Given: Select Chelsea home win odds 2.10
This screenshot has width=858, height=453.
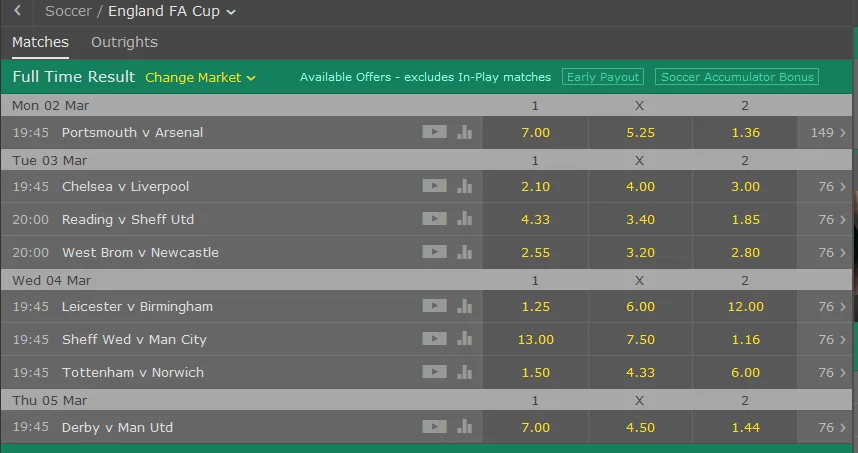Looking at the screenshot, I should point(535,186).
